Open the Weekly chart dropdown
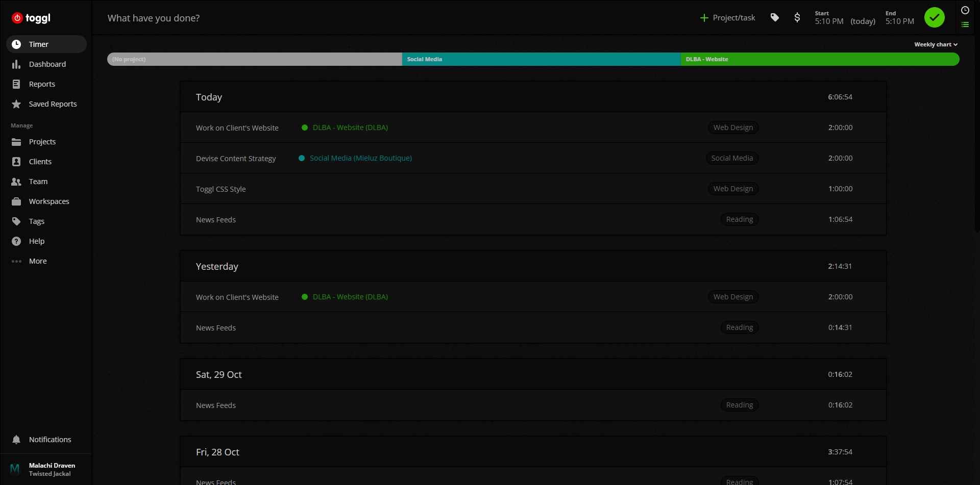The height and width of the screenshot is (485, 980). (936, 44)
